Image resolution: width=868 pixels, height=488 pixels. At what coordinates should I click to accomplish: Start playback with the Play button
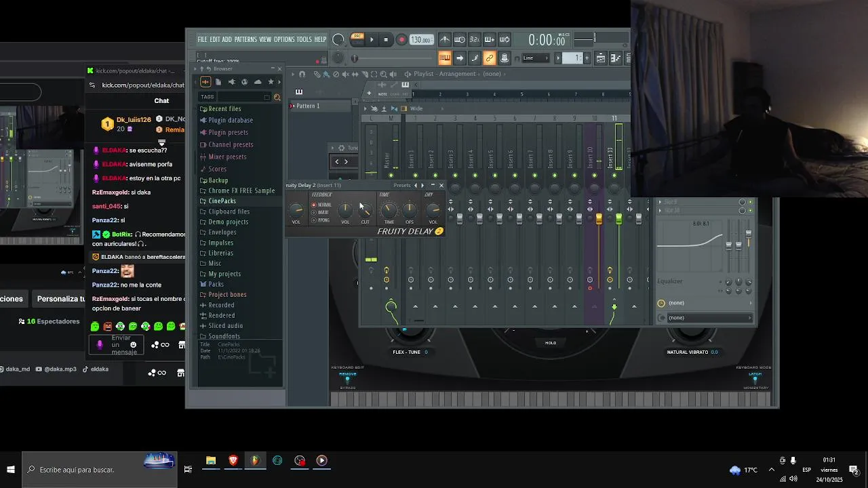tap(372, 40)
